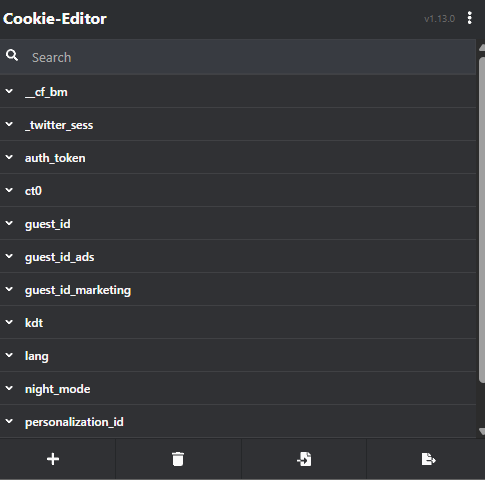The image size is (485, 480).
Task: Expand the auth_token cookie entry
Action: 238,157
